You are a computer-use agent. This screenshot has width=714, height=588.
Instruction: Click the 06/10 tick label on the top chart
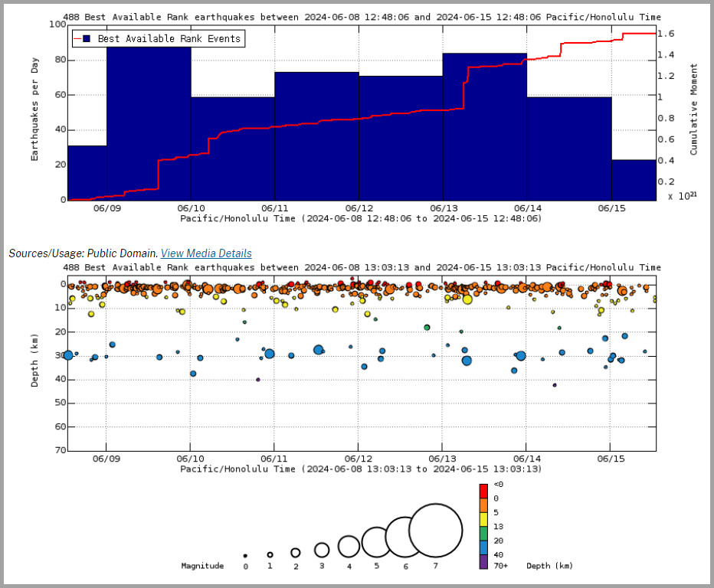coord(191,208)
